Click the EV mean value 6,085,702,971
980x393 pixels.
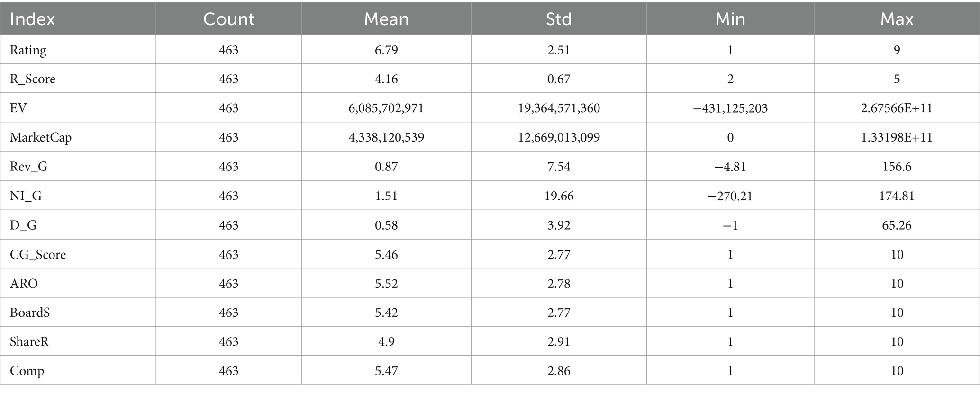pos(386,108)
